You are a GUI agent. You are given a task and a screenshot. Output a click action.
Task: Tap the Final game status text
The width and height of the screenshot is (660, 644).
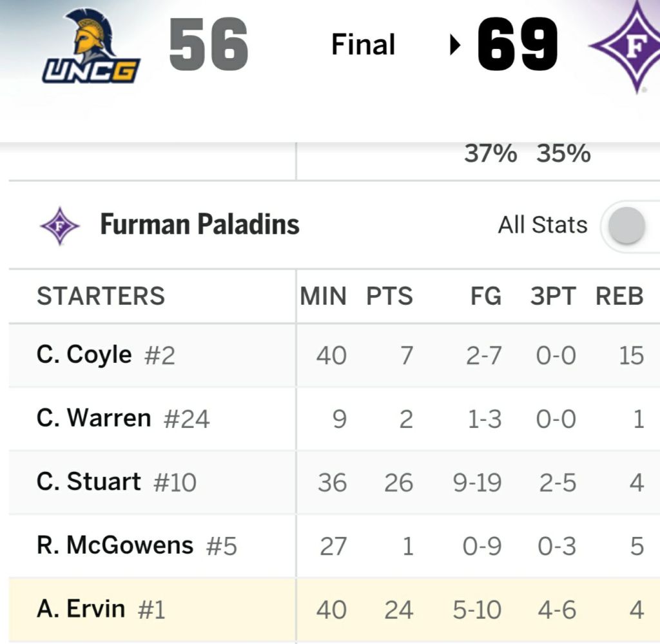tap(363, 45)
